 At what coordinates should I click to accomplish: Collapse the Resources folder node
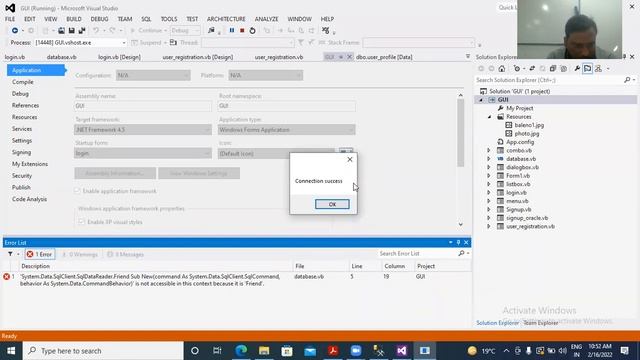click(x=489, y=117)
